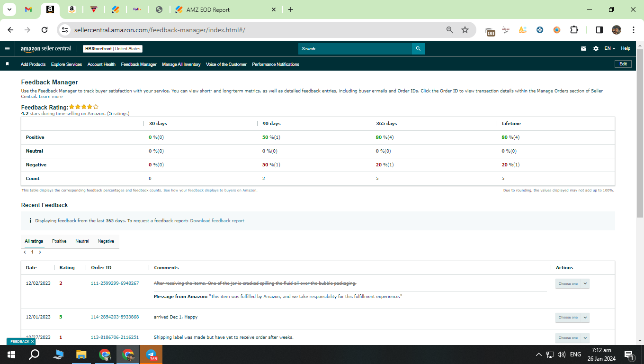The image size is (644, 364).
Task: Open Add Products menu item
Action: click(x=33, y=64)
